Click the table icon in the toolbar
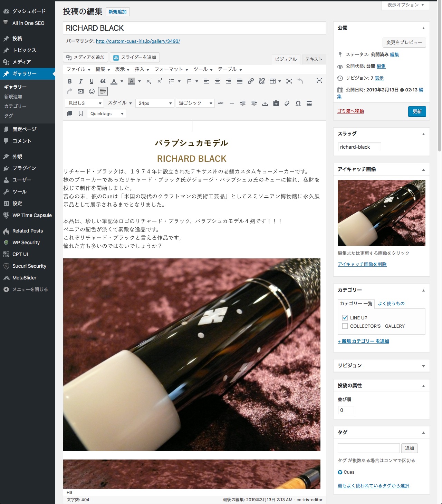The height and width of the screenshot is (504, 442). coord(273,81)
